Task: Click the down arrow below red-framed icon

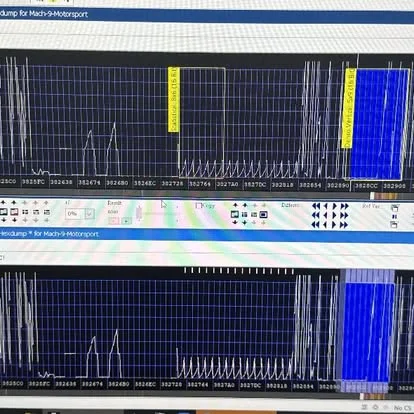Action: 14,220
